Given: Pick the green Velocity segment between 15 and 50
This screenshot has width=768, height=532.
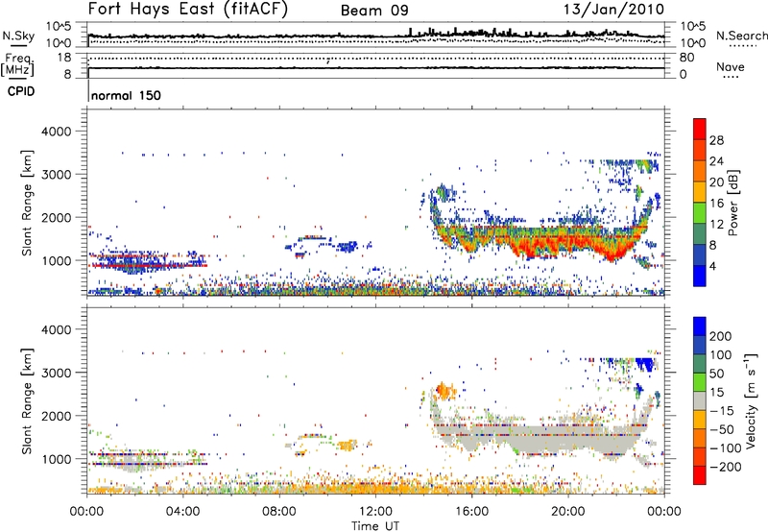Looking at the screenshot, I should point(700,382).
